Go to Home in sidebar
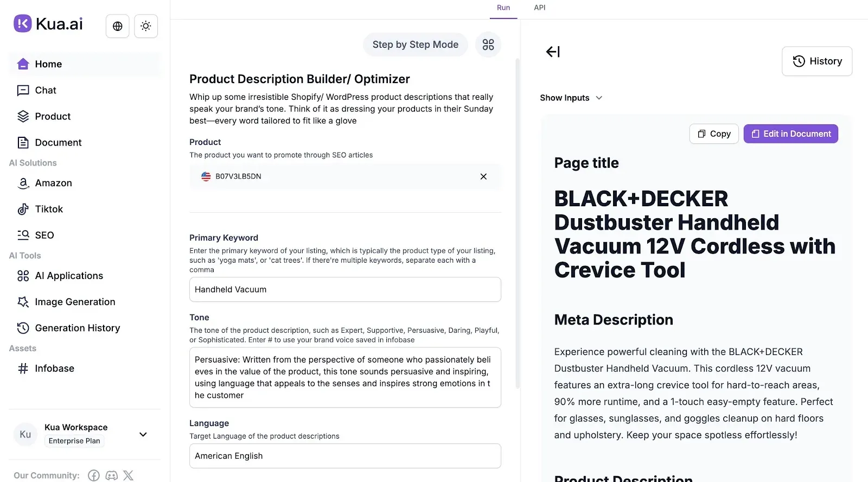This screenshot has width=868, height=482. 85,64
